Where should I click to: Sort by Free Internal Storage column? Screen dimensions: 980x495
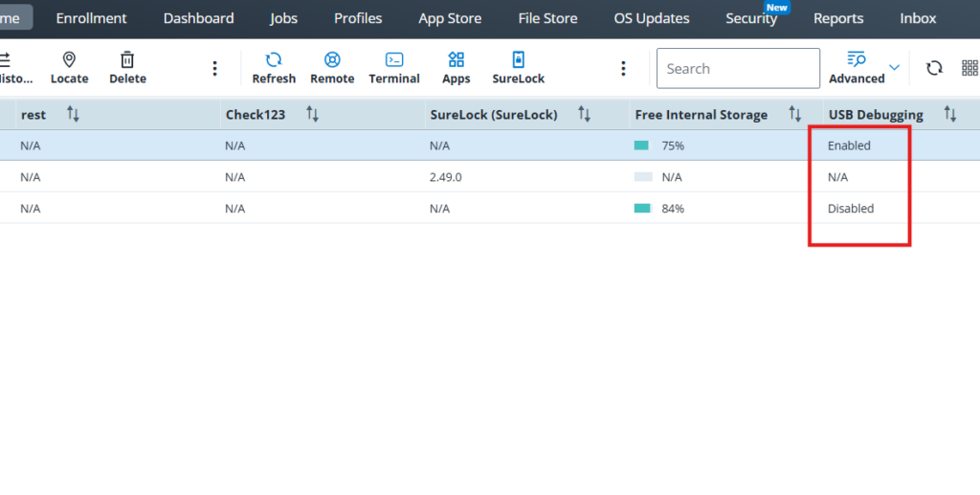pyautogui.click(x=794, y=115)
